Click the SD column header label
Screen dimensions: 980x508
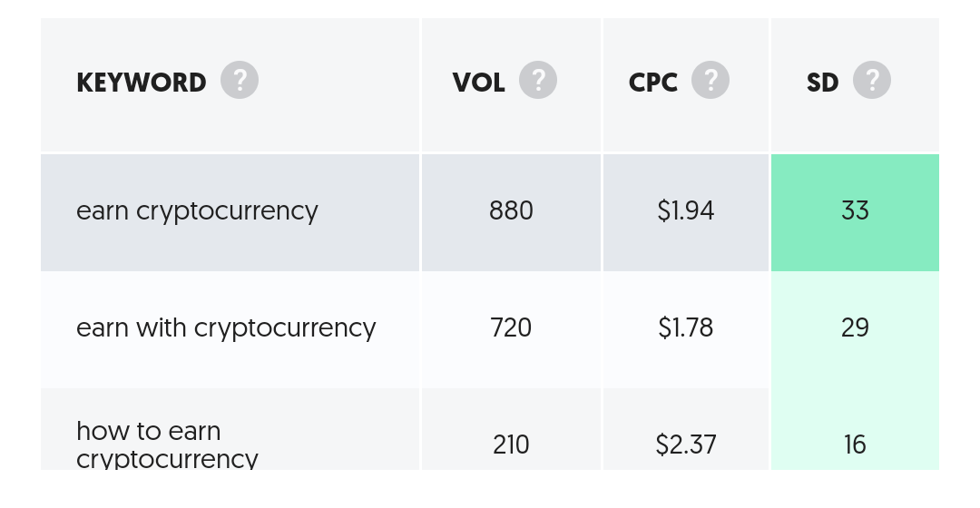click(x=822, y=83)
